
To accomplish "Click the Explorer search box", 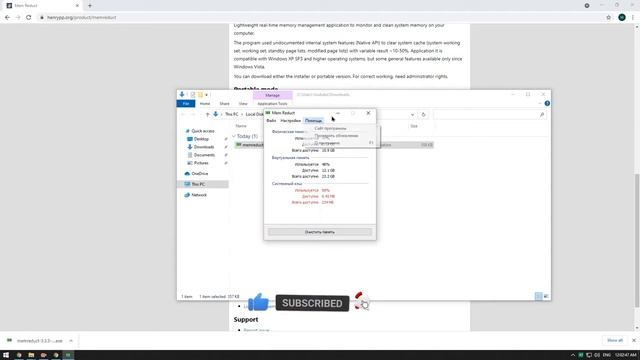I will 490,115.
